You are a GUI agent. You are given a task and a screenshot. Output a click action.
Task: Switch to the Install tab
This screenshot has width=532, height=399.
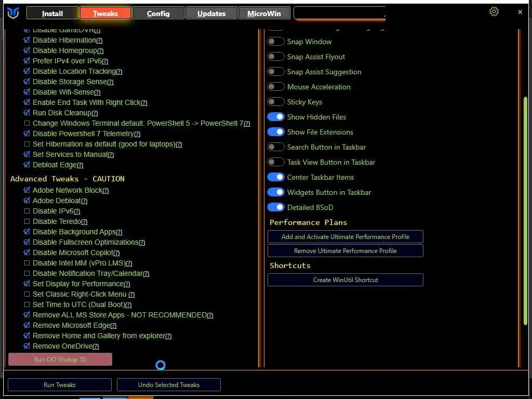(52, 13)
